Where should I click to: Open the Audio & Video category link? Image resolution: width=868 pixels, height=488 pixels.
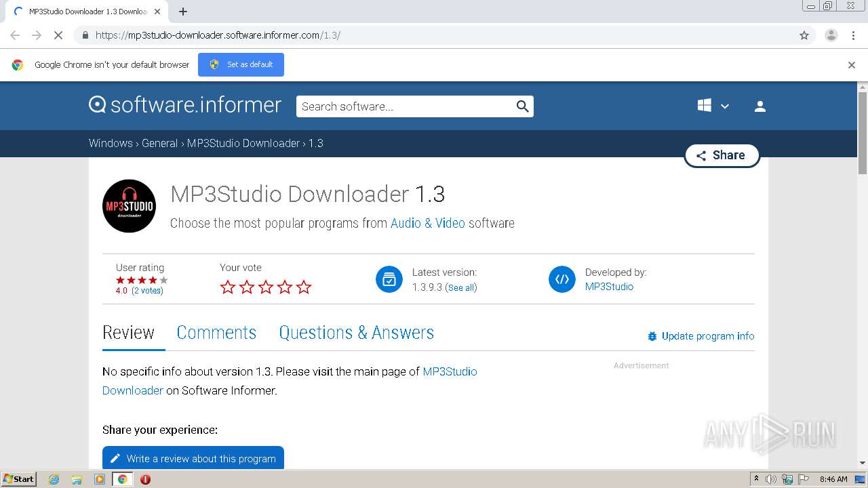[x=428, y=223]
